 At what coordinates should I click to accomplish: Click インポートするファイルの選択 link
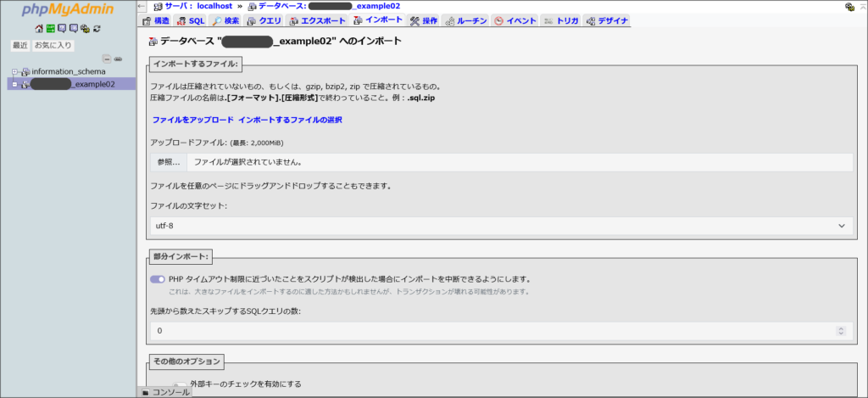290,120
